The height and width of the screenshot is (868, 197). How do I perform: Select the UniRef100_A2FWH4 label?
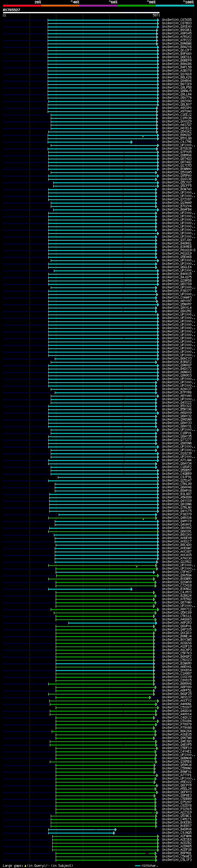pyautogui.click(x=177, y=836)
